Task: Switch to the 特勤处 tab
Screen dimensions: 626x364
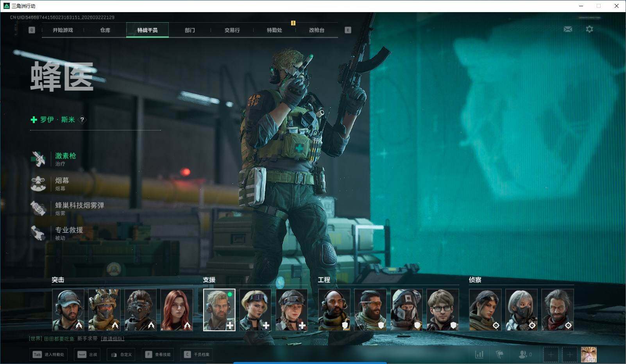Action: [x=274, y=30]
